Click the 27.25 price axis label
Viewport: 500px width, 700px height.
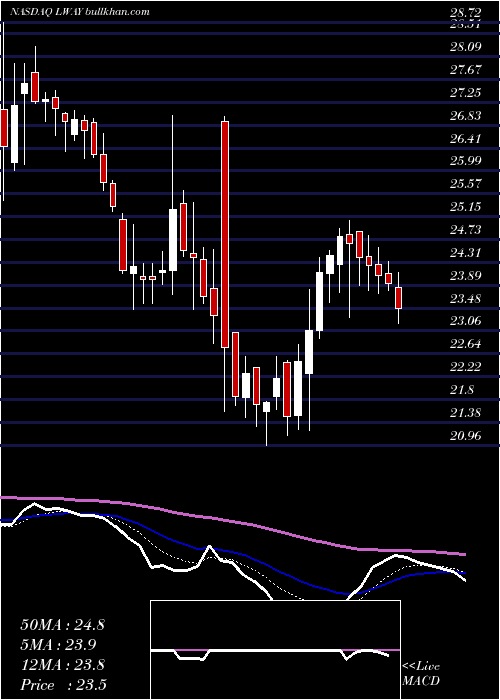point(466,93)
